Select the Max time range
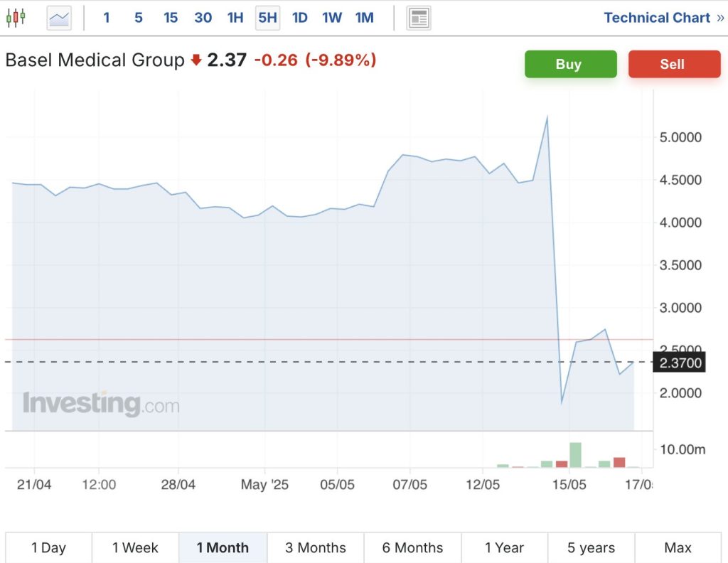 point(678,547)
